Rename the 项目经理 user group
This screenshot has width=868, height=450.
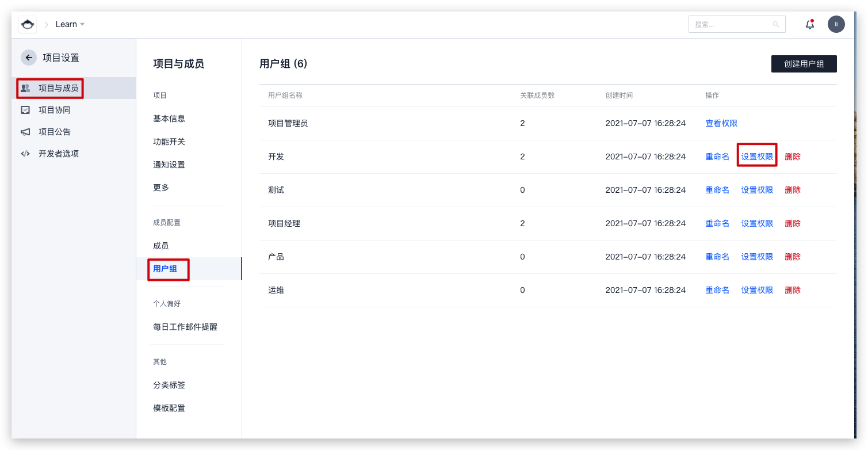[x=717, y=223]
